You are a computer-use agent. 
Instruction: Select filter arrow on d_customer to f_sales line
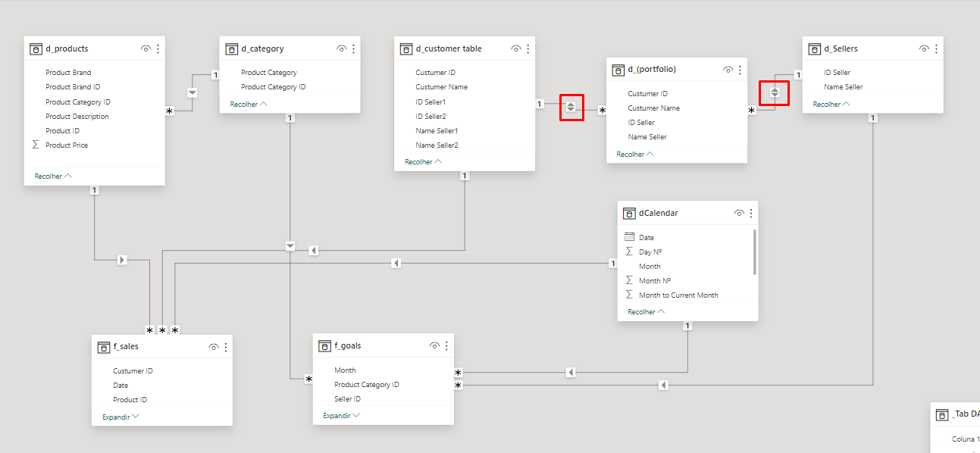(313, 250)
